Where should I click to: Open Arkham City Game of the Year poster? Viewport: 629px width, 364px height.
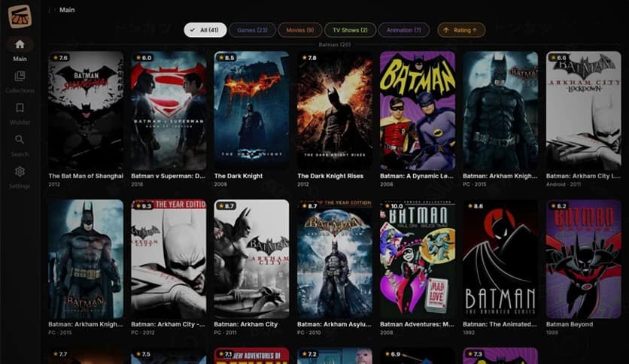point(169,259)
